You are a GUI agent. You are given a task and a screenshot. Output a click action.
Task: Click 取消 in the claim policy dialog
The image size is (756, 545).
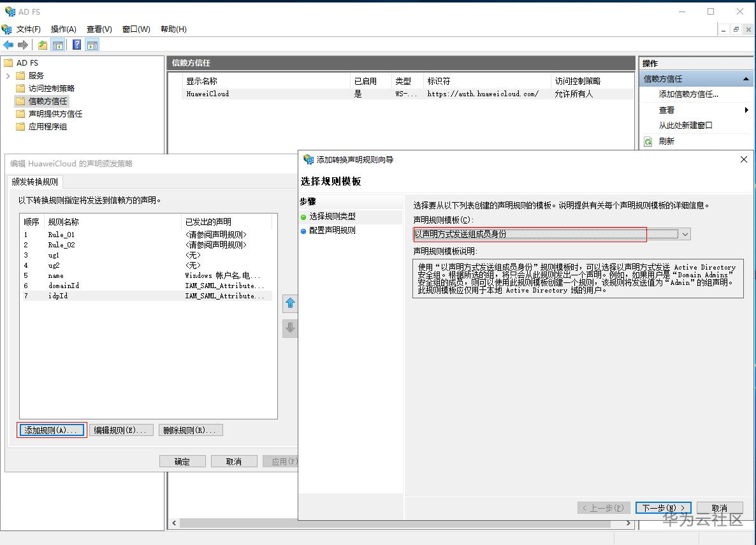[x=234, y=461]
